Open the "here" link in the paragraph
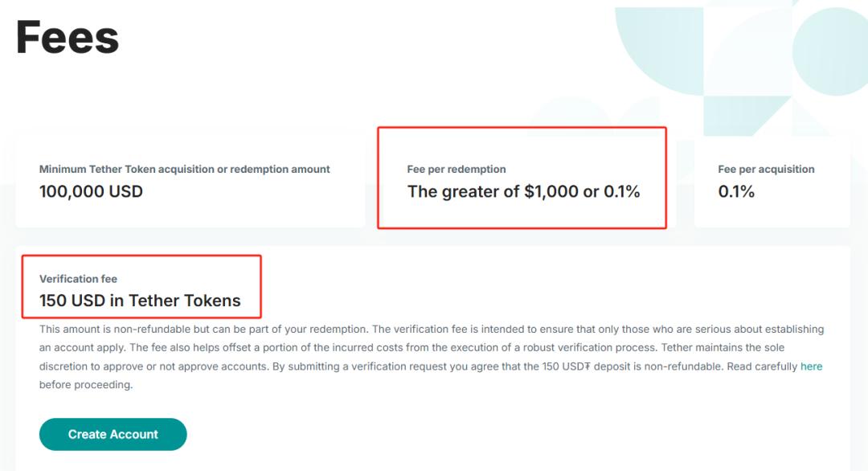The height and width of the screenshot is (471, 868). coord(811,367)
